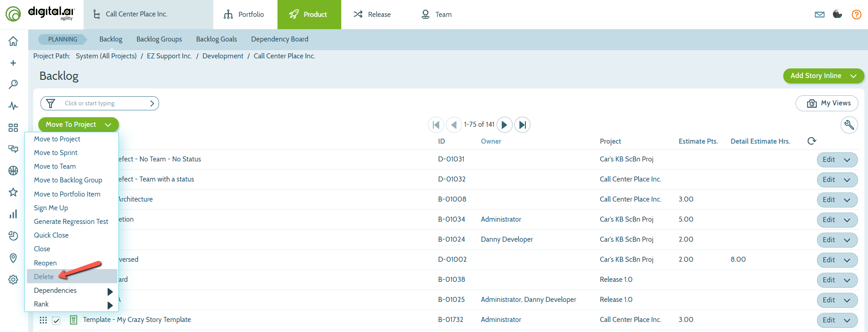Screen dimensions: 868x332
Task: Click the drag handle of Template story row
Action: click(x=43, y=320)
